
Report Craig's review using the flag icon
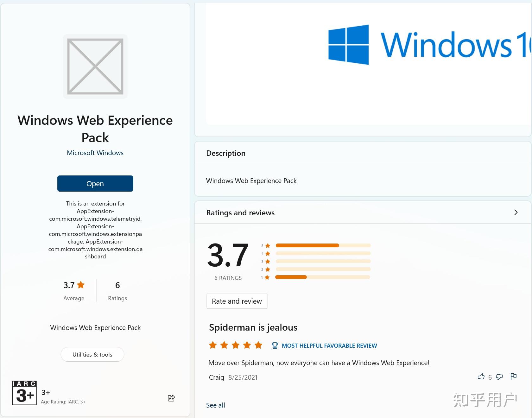pos(513,377)
